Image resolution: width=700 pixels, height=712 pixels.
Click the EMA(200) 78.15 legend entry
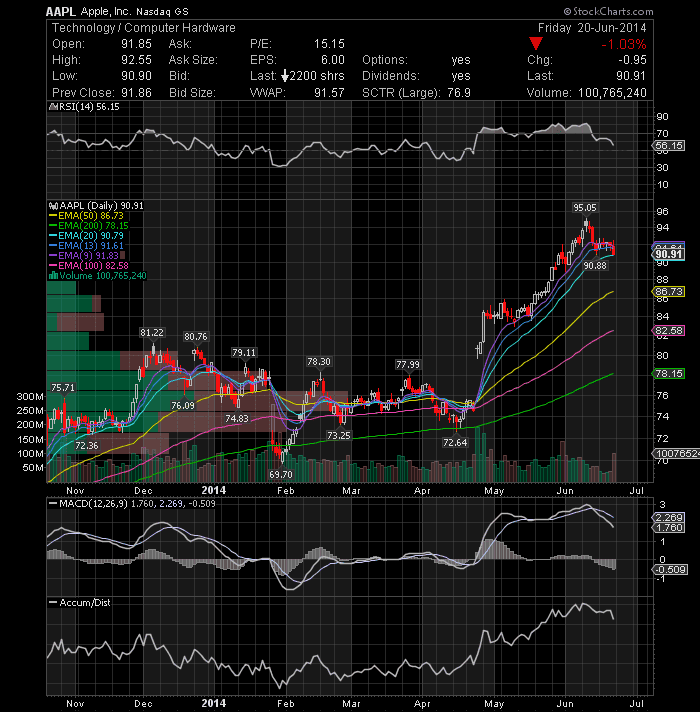[x=89, y=226]
